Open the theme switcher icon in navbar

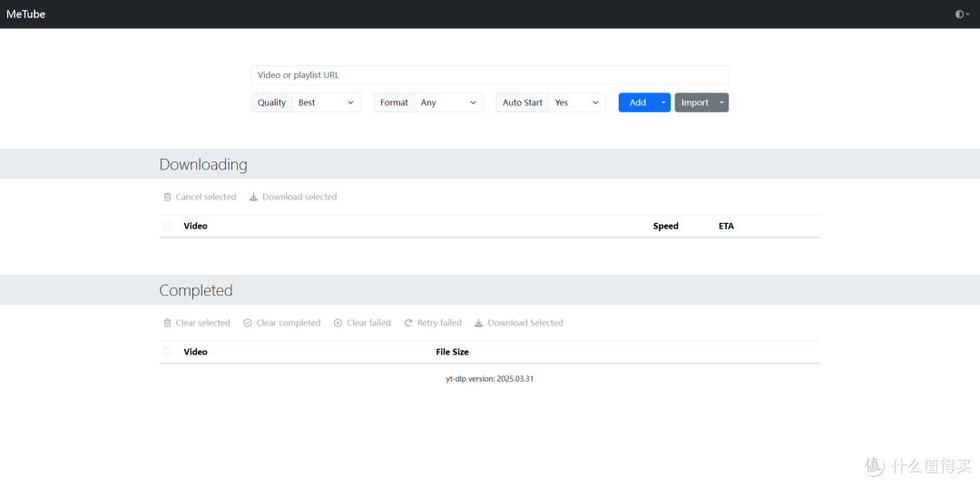point(963,15)
